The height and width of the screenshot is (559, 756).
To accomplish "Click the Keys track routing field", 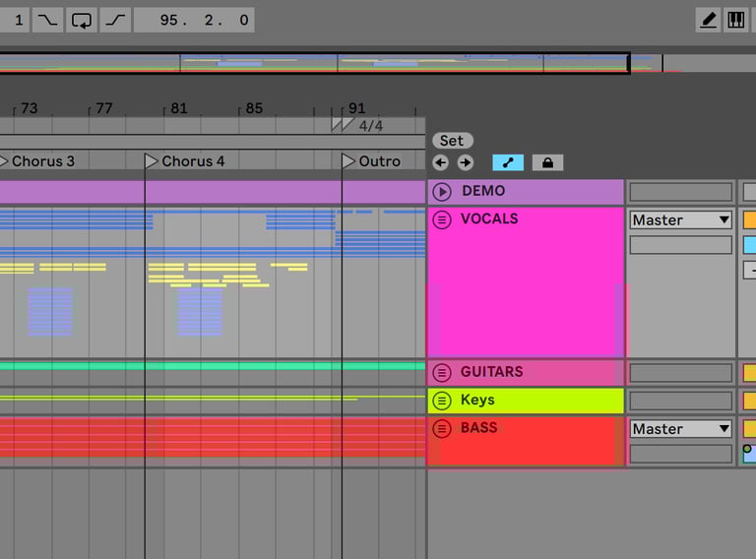I will click(x=681, y=401).
